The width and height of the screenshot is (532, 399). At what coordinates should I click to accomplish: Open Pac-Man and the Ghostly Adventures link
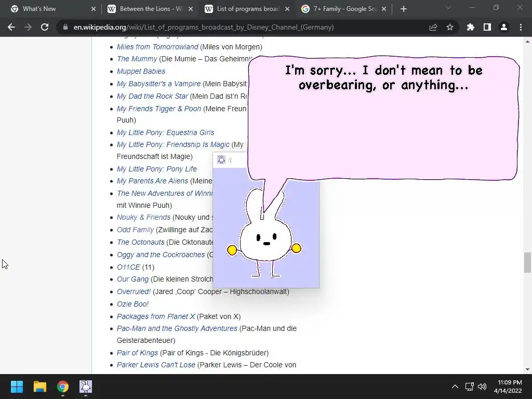tap(177, 328)
